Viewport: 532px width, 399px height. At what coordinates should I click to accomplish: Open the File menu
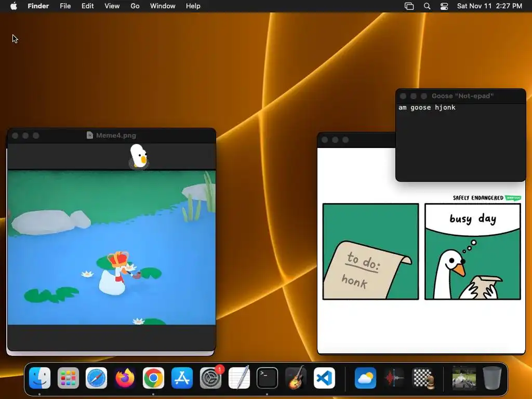(x=65, y=6)
